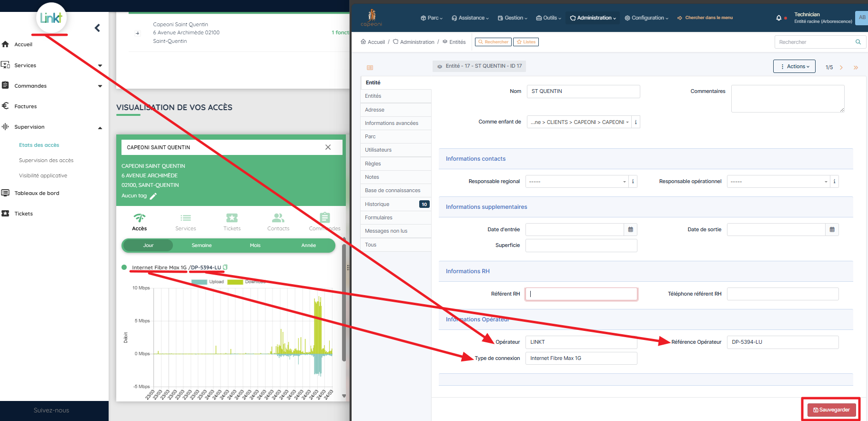Expand the Commandes menu arrow in Linkt sidebar

point(100,86)
